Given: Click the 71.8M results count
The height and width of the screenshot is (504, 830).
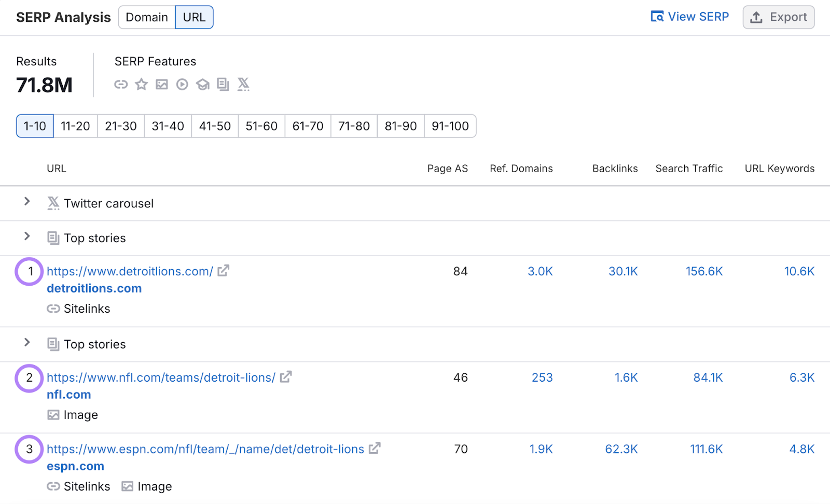Looking at the screenshot, I should coord(44,85).
